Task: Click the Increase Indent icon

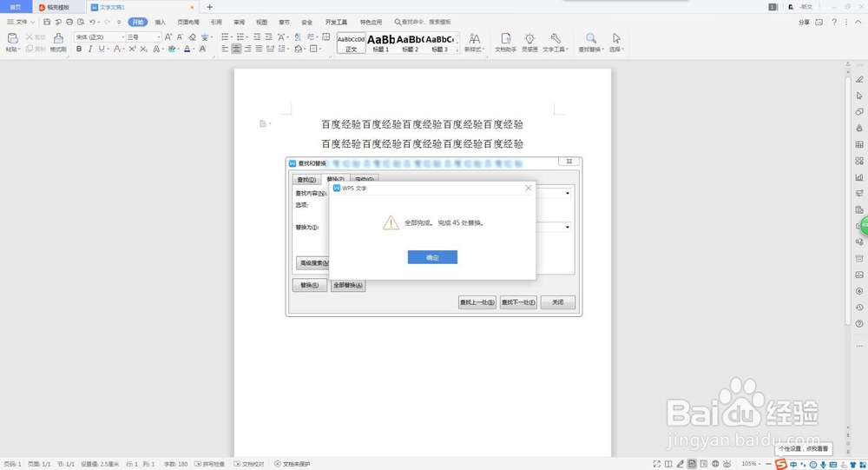Action: 268,37
